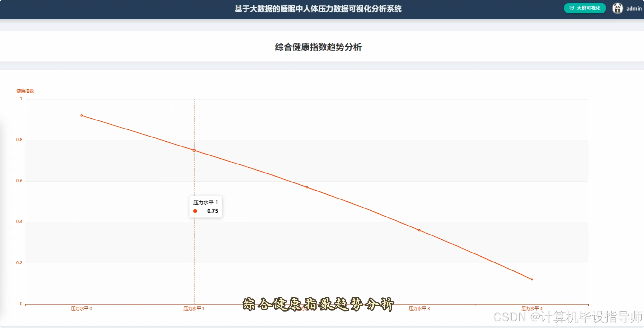Select the third data point between 压力水平 1 and 压力水平 3
Screen dimensions: 644x328
coord(307,187)
